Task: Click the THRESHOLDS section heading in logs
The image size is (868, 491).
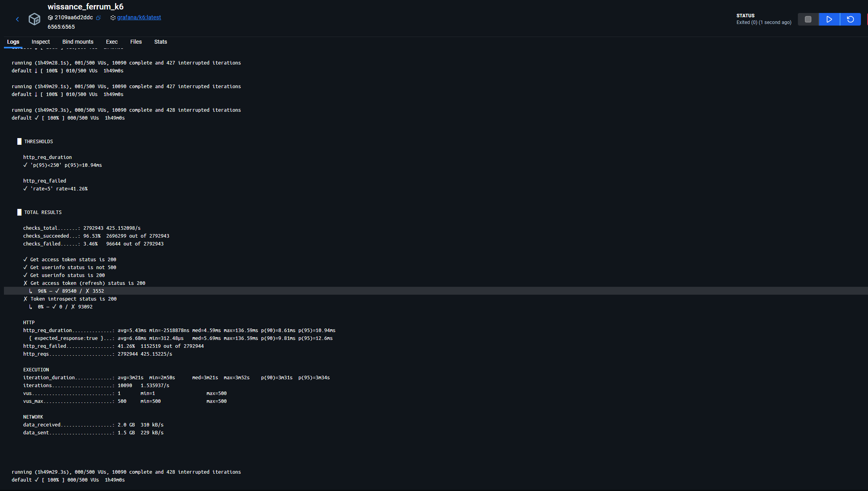Action: (x=39, y=141)
